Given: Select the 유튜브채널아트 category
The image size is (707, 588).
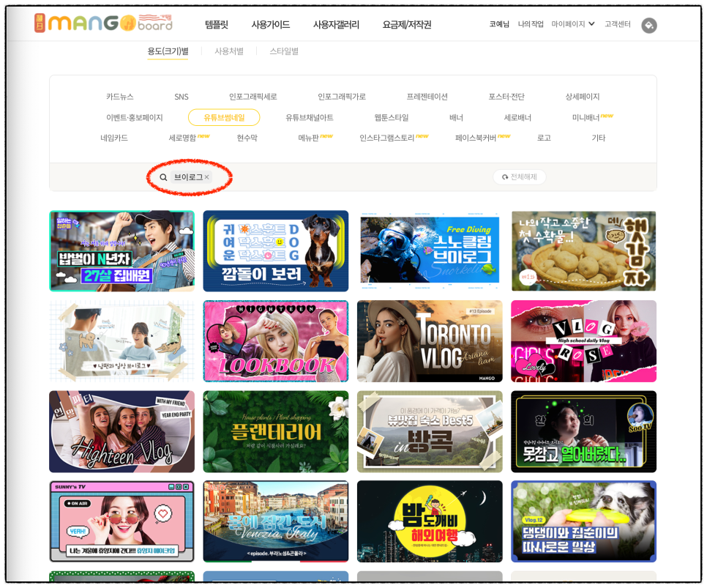Looking at the screenshot, I should (310, 118).
